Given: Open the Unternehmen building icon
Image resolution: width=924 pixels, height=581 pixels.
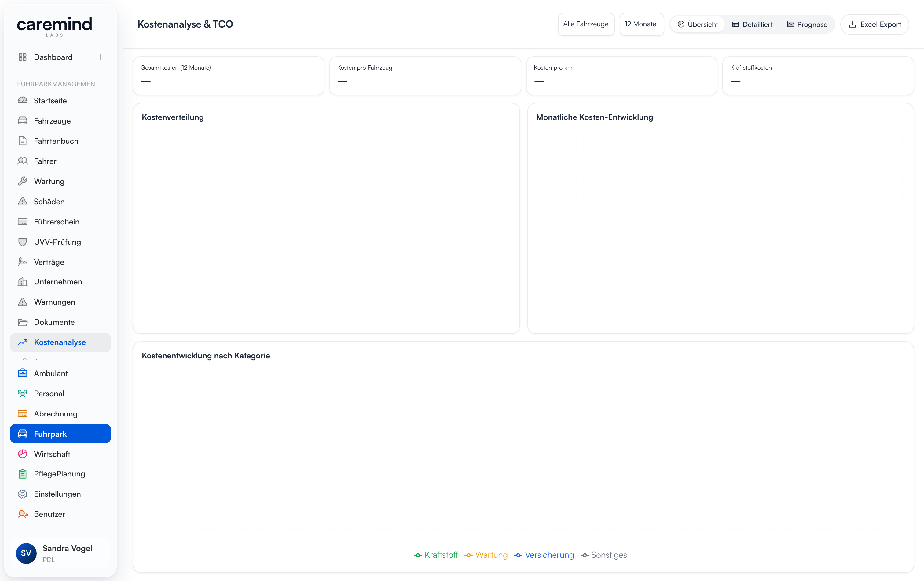Looking at the screenshot, I should [x=23, y=281].
